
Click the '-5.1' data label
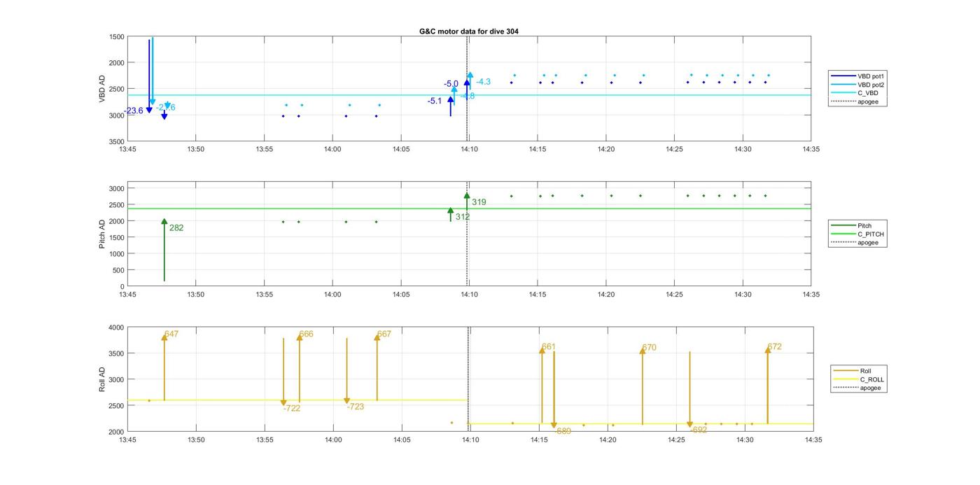click(435, 101)
